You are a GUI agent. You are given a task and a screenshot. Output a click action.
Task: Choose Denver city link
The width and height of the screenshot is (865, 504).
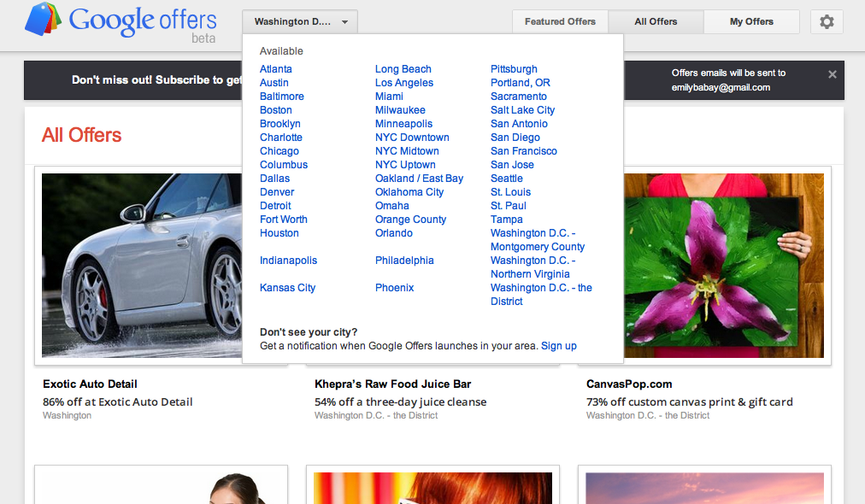point(277,192)
